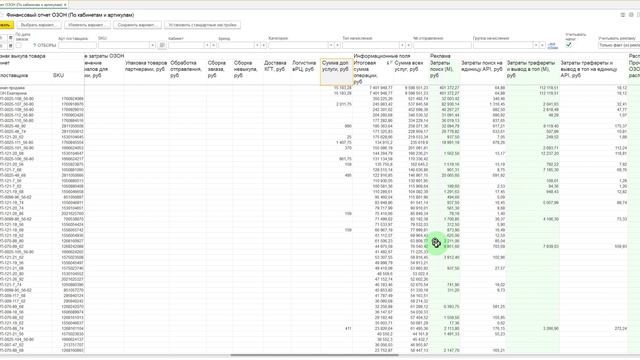The image size is (640, 360).
Task: Clear the 'Категория' filter field
Action: (338, 45)
